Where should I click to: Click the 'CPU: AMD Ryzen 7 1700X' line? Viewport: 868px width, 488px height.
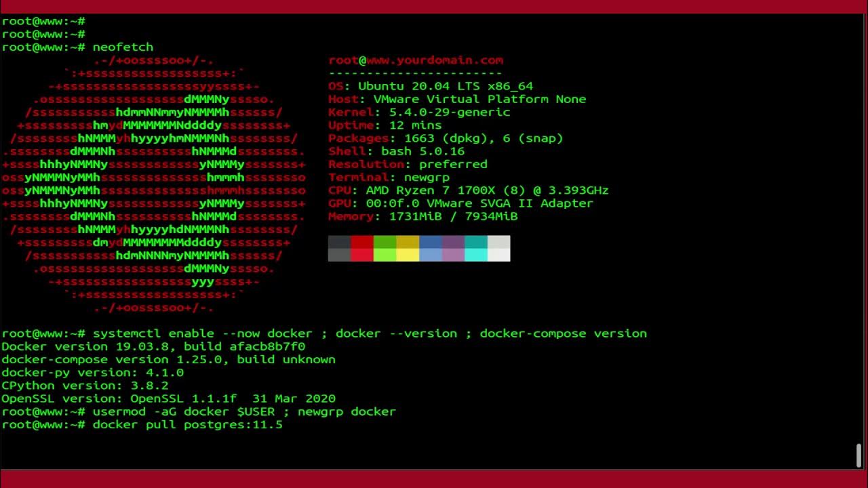(469, 190)
